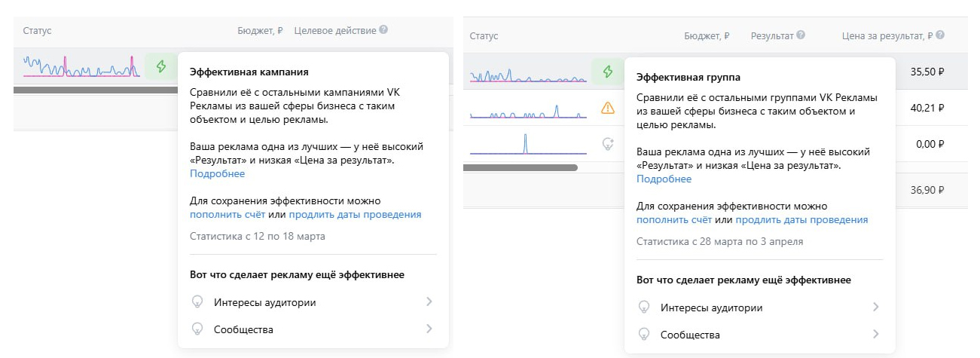
Task: Open Подробнее link in Эффективная кампания popup
Action: (x=217, y=173)
